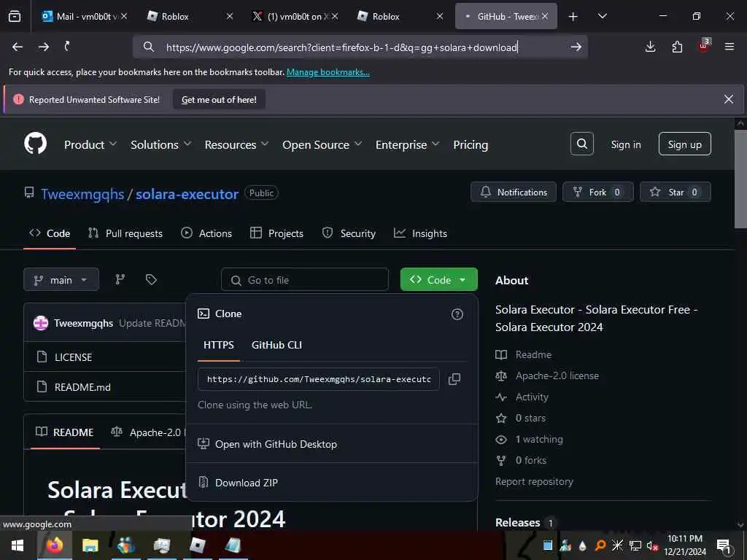This screenshot has width=747, height=560.
Task: Expand the Enterprise menu
Action: point(407,145)
